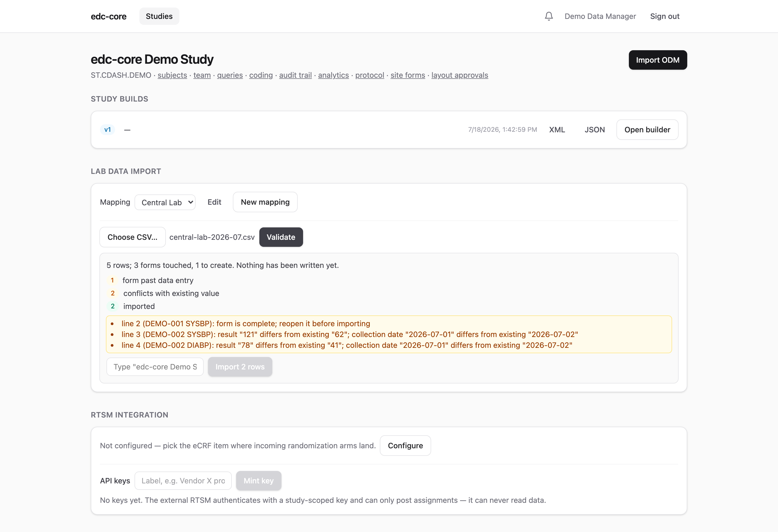Open the Central Lab mapping dropdown
This screenshot has height=532, width=778.
165,203
